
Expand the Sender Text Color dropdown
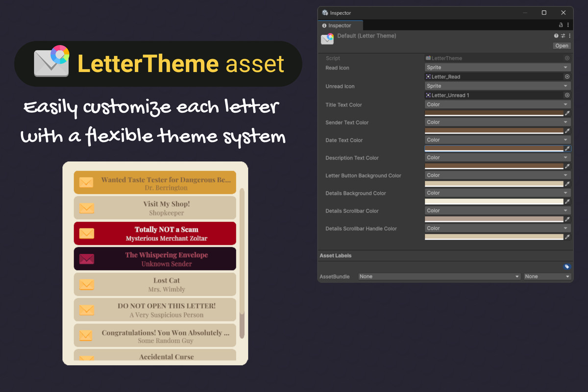(497, 122)
